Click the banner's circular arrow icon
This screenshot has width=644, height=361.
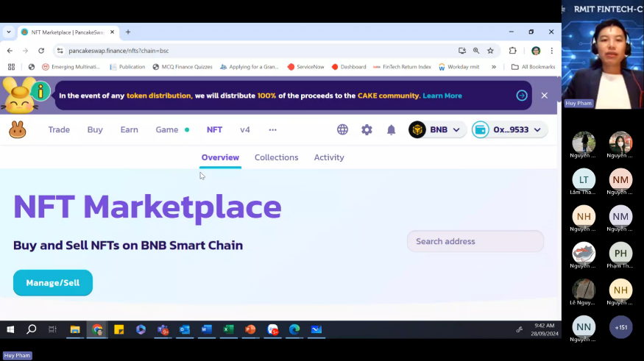(522, 96)
